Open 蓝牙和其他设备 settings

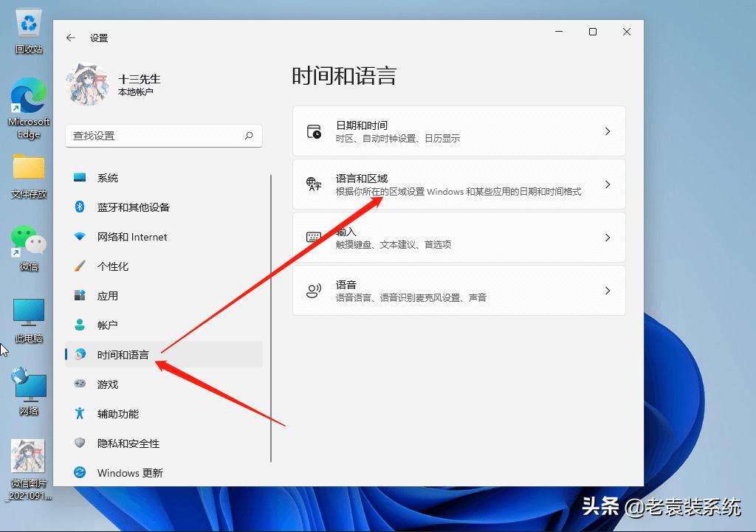133,207
